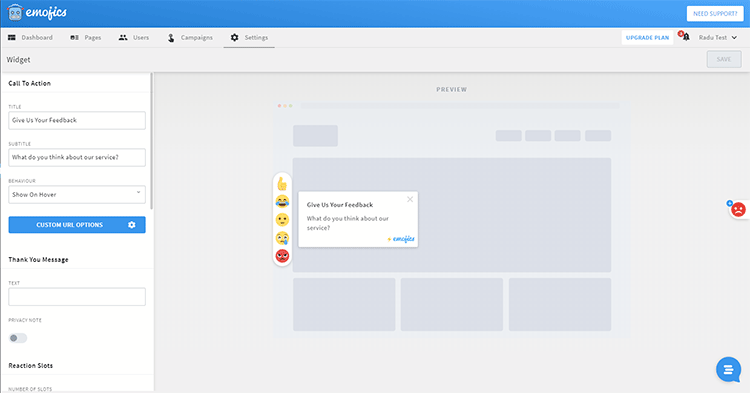This screenshot has width=750, height=393.
Task: Open the Campaigns tab
Action: click(x=190, y=37)
